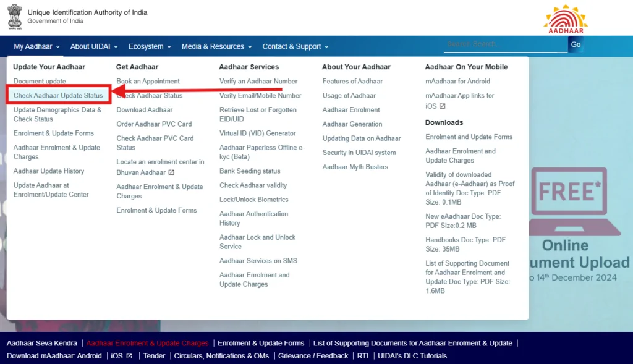Expand the My Aadhaar dropdown menu
633x364 pixels.
[x=37, y=46]
